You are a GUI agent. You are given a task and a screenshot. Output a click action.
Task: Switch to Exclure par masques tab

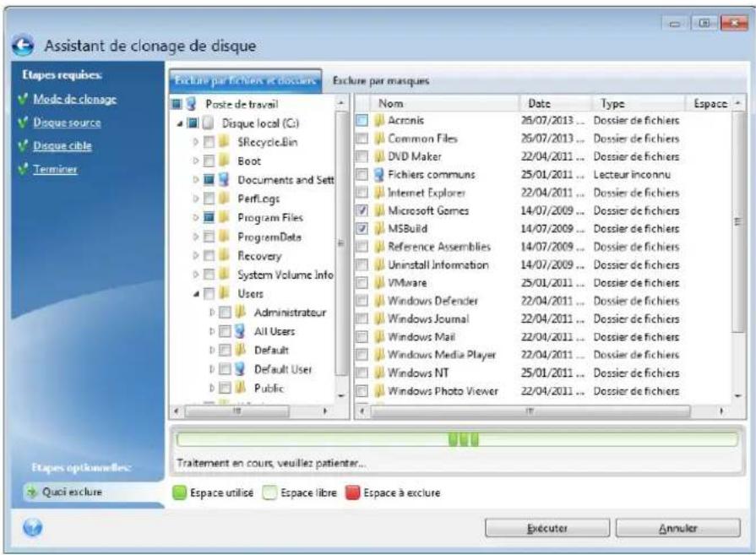point(381,80)
